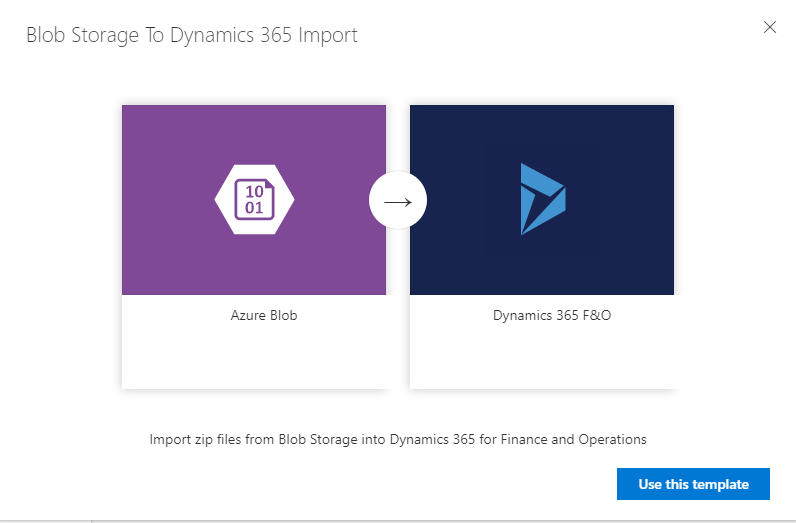This screenshot has height=523, width=796.
Task: Click the Blob Storage To Dynamics 365 Import title
Action: pyautogui.click(x=192, y=35)
